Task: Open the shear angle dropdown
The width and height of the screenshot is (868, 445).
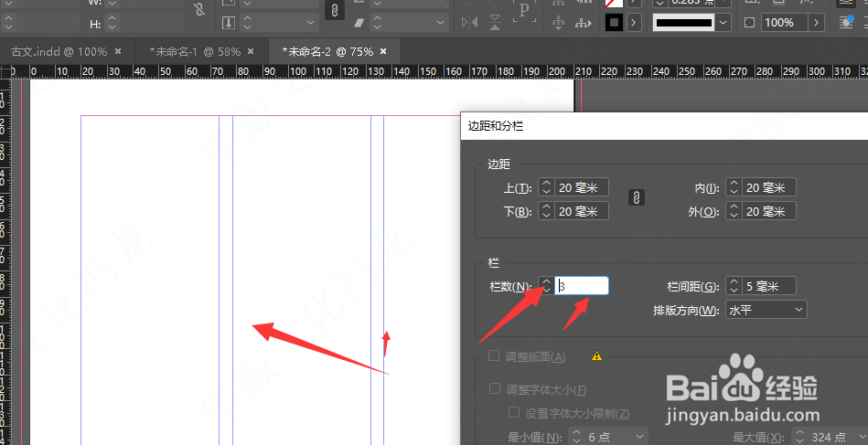Action: tap(441, 23)
